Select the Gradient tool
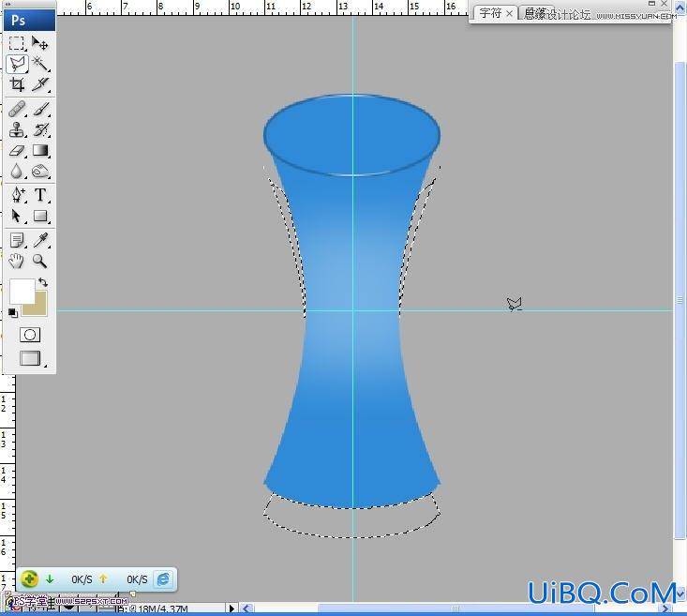 click(x=40, y=151)
